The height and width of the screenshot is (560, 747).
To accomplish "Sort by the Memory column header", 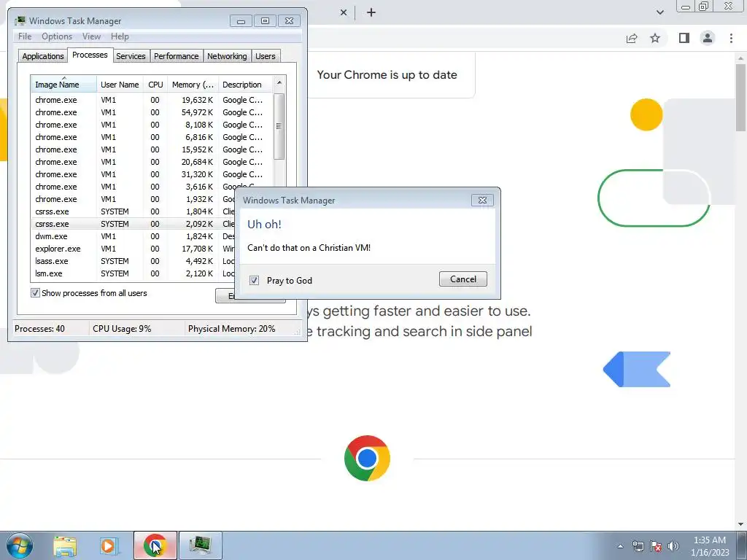I will coord(193,85).
